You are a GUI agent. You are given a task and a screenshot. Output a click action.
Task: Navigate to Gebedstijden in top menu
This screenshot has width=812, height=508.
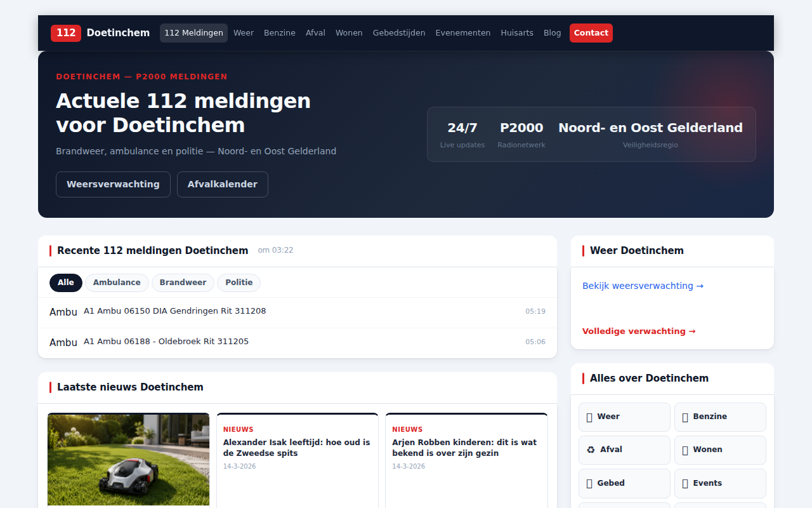coord(399,33)
